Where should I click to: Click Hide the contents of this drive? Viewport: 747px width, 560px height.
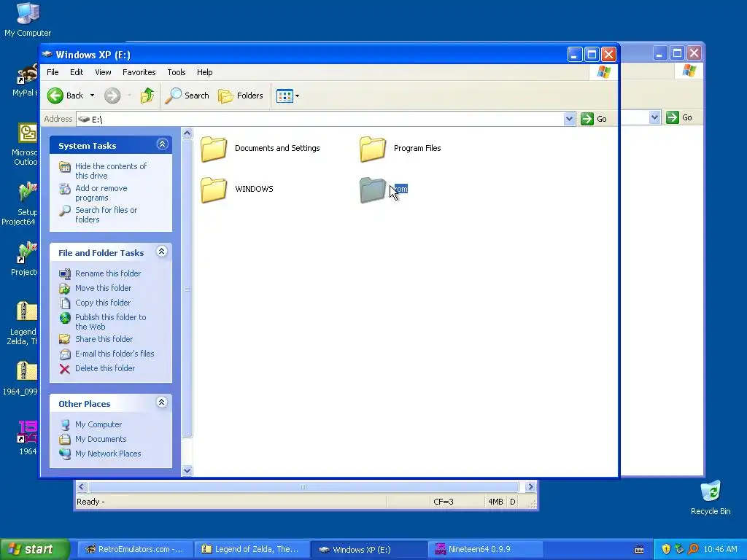[111, 171]
